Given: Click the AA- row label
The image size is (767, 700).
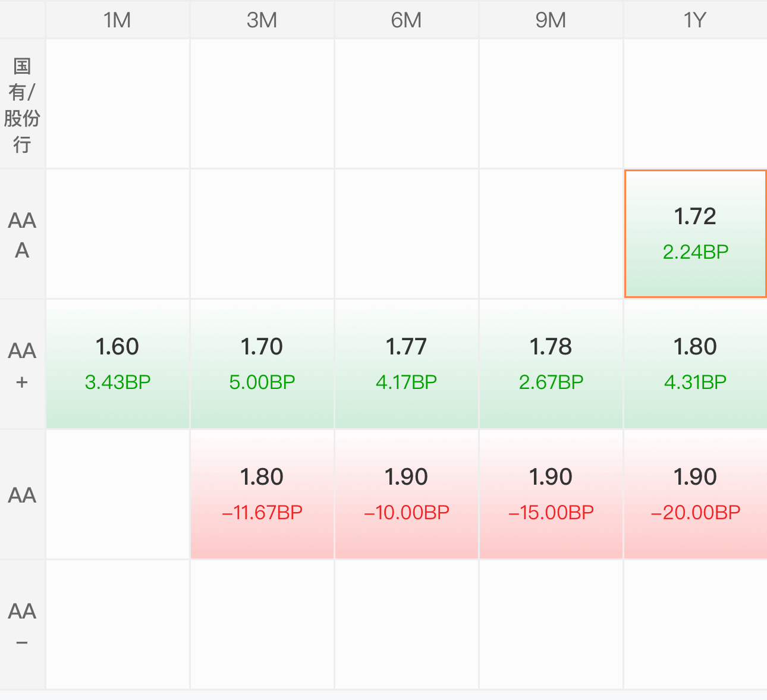Looking at the screenshot, I should point(22,624).
